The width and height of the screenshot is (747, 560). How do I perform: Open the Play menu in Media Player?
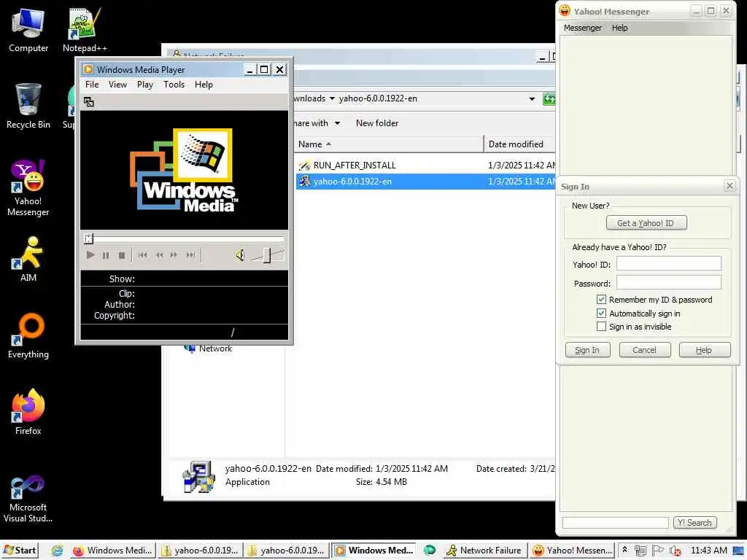(145, 85)
